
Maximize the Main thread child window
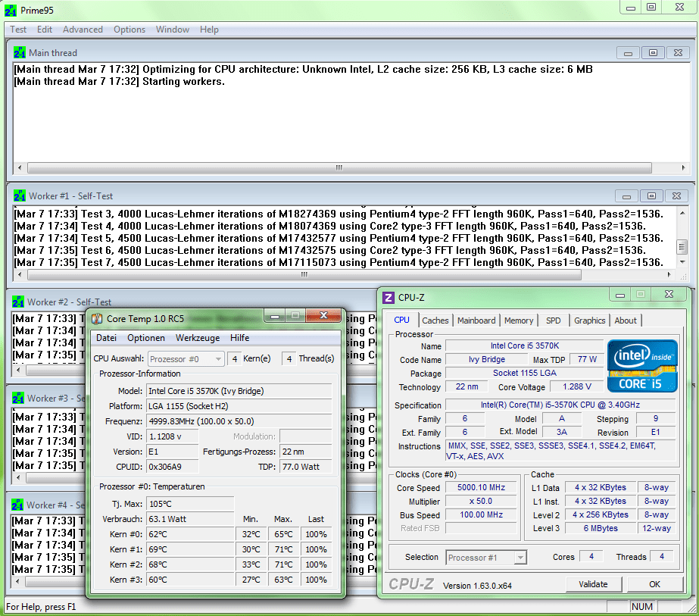pyautogui.click(x=653, y=52)
